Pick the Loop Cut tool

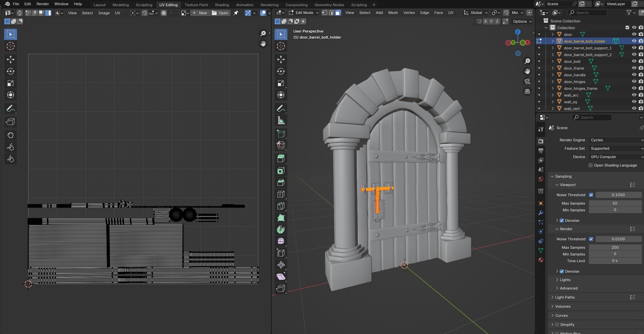point(281,194)
